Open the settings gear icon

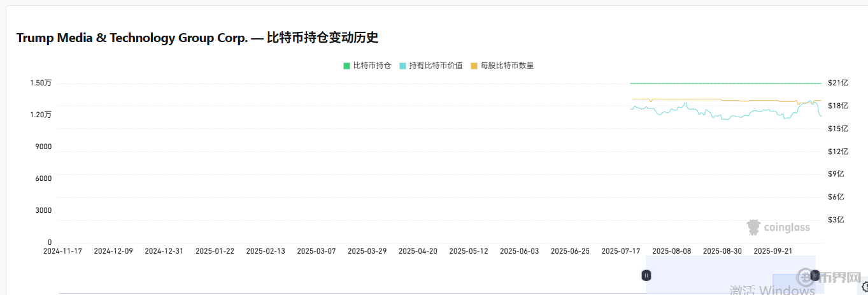click(864, 286)
